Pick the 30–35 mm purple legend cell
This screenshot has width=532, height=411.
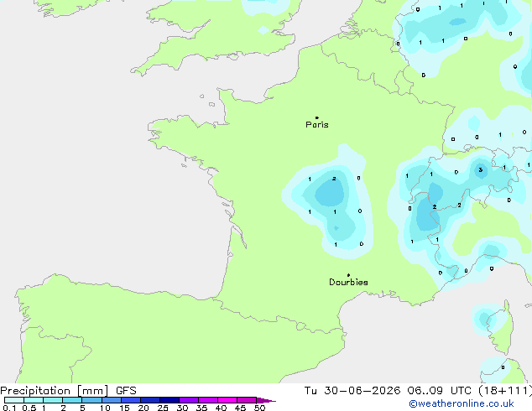click(189, 400)
